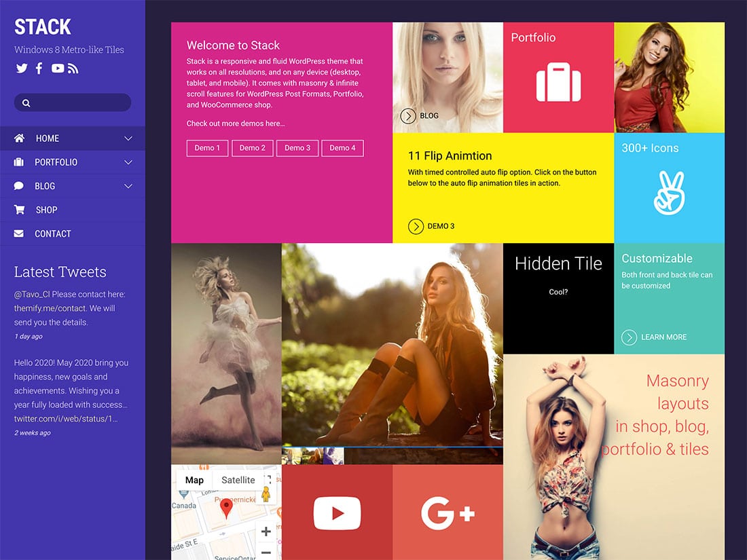
Task: Open the BLOG menu item
Action: (73, 186)
